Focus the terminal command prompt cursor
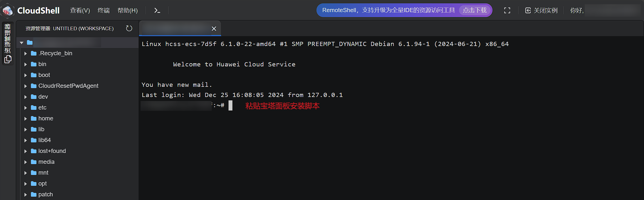 coord(230,106)
